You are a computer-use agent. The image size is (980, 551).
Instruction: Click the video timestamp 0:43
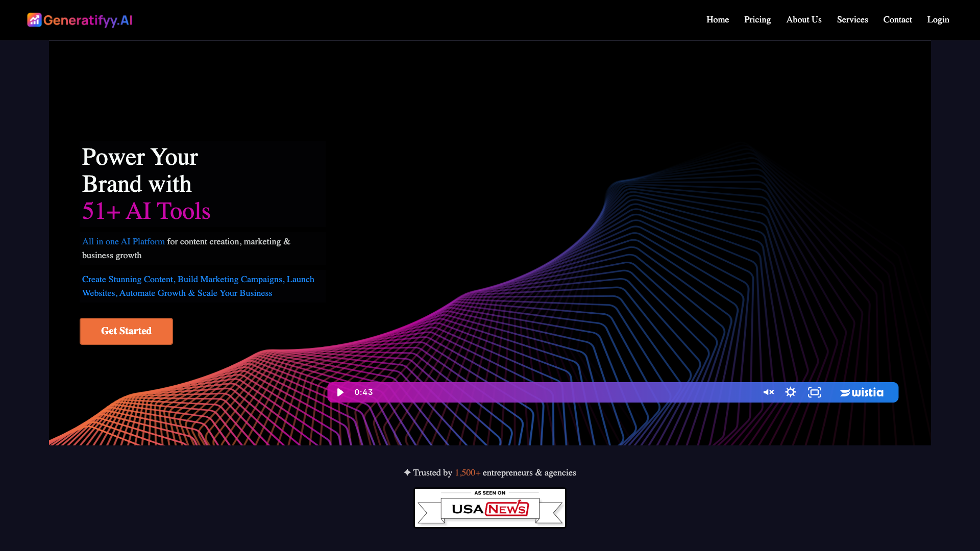click(363, 392)
